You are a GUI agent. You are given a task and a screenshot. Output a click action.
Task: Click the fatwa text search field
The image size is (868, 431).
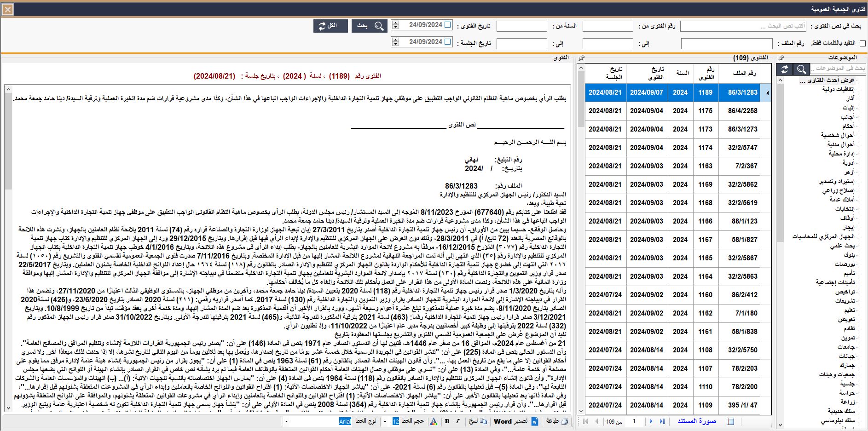[743, 26]
